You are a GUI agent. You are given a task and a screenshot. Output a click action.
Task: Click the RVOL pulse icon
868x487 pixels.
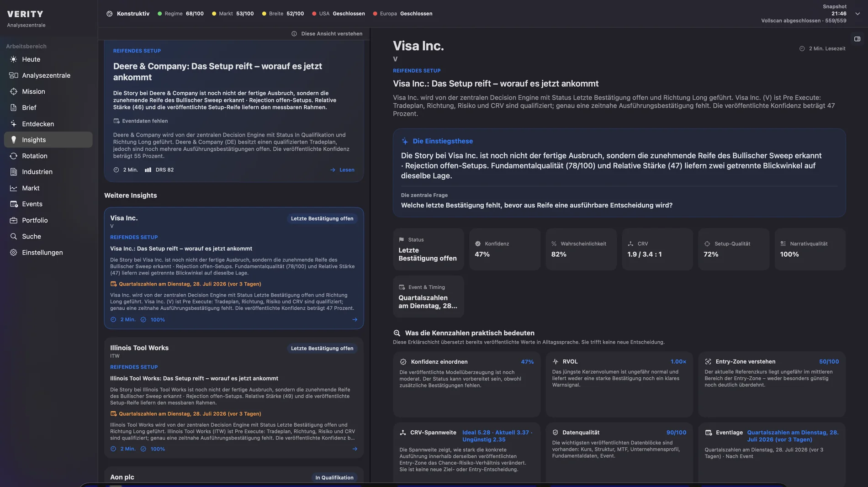point(556,362)
